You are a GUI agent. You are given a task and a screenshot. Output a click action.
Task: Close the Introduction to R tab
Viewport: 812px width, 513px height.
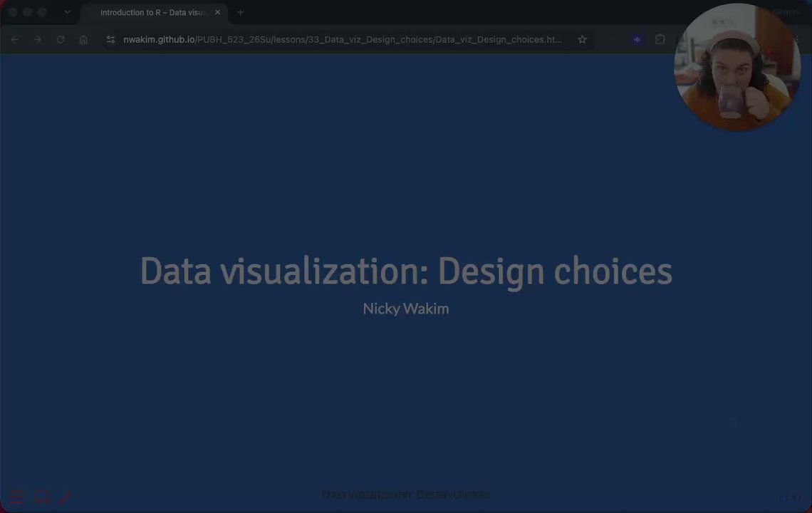pos(217,12)
